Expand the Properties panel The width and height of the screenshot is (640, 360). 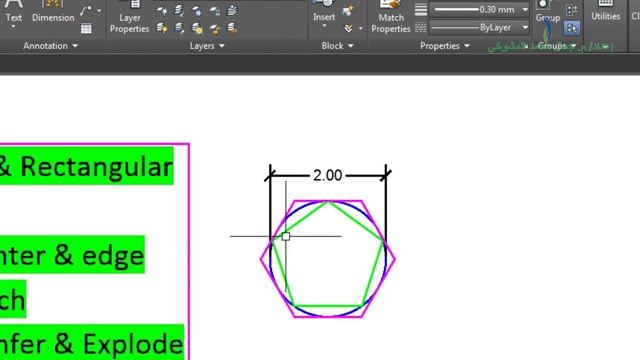click(444, 46)
